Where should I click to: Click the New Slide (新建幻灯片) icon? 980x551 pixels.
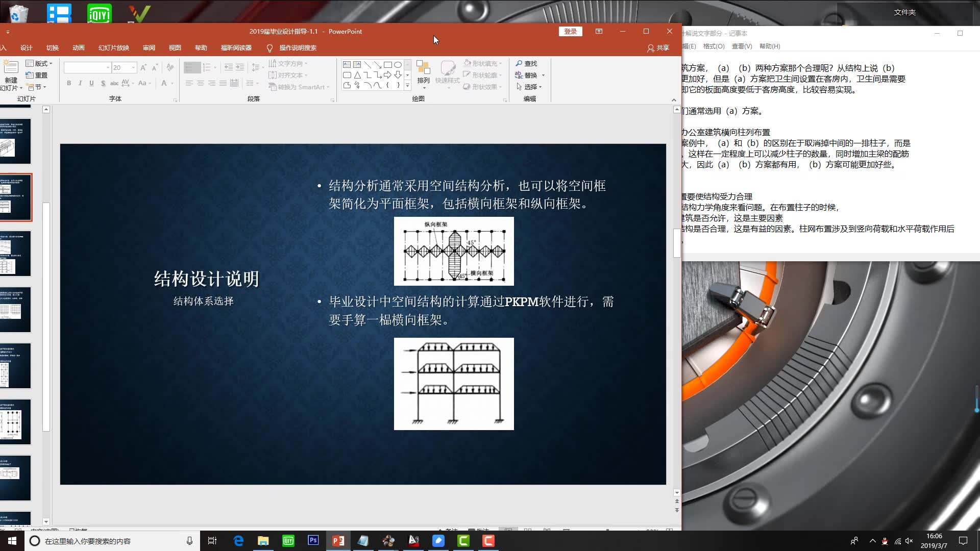pyautogui.click(x=11, y=68)
